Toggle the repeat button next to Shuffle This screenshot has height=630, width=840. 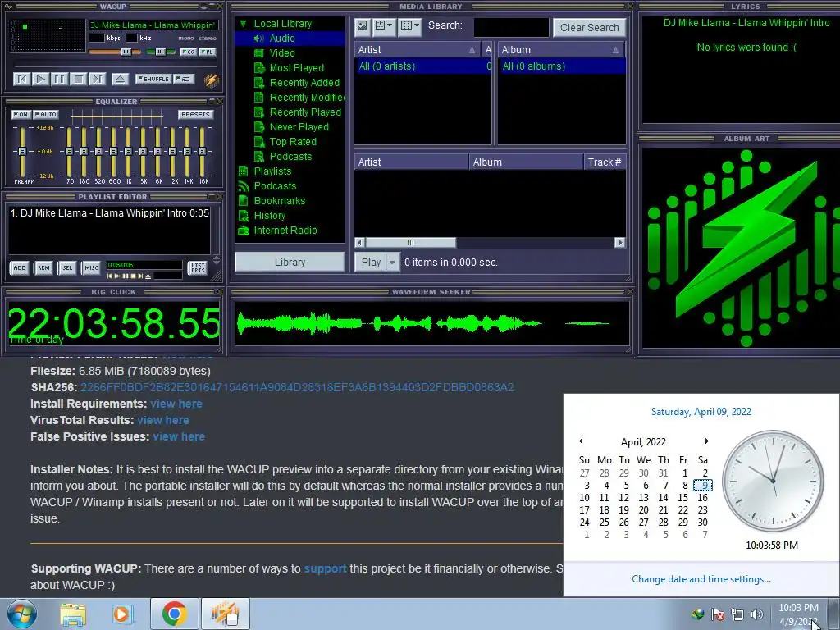click(x=184, y=79)
